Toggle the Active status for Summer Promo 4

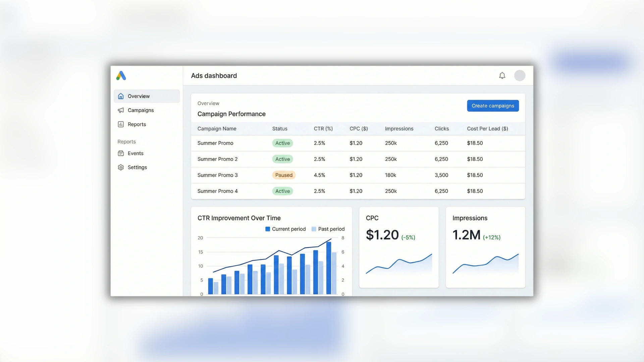282,191
